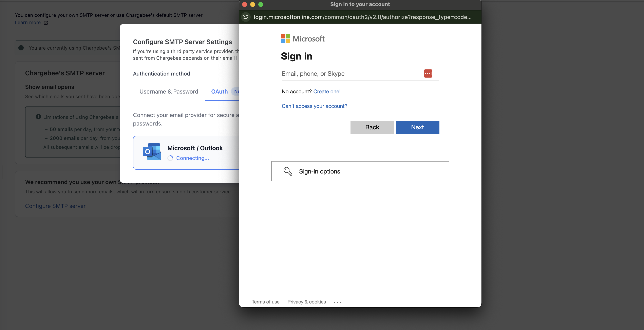This screenshot has width=644, height=330.
Task: Click the info icon in the Limitations box
Action: (x=38, y=116)
